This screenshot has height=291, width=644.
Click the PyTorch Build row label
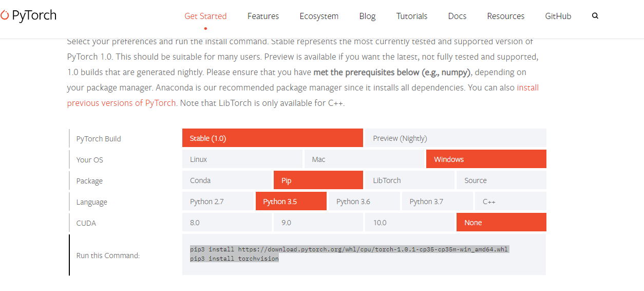[x=99, y=139]
